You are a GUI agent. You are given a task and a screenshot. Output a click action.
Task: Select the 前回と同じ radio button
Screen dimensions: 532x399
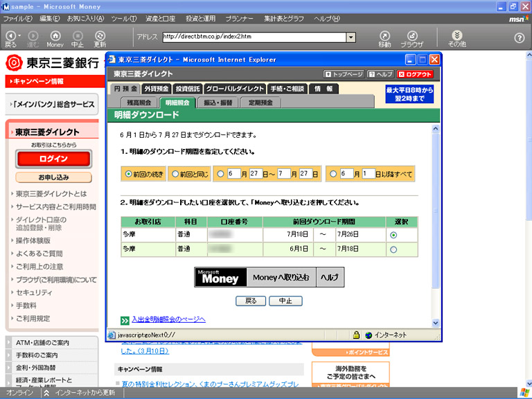click(175, 174)
